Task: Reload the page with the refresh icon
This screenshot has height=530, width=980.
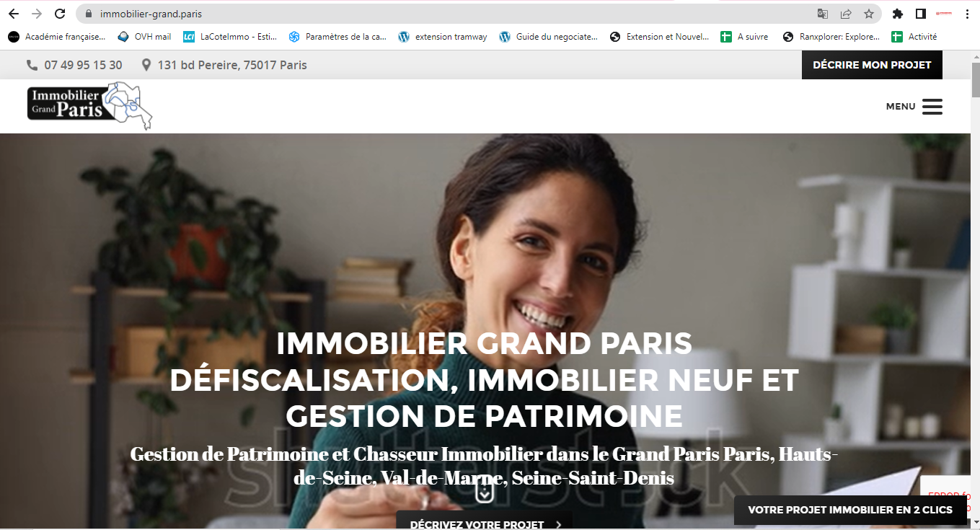Action: click(61, 14)
